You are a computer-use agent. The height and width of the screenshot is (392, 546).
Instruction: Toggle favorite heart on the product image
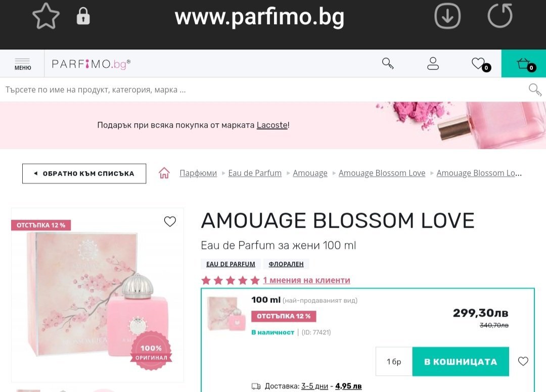[170, 221]
